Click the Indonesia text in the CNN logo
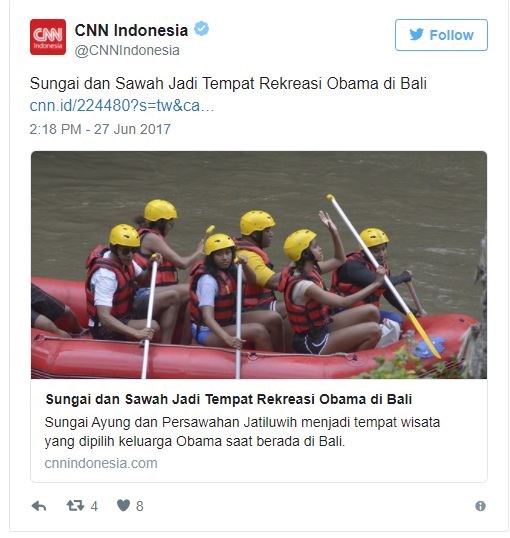The width and height of the screenshot is (510, 538). pos(48,46)
